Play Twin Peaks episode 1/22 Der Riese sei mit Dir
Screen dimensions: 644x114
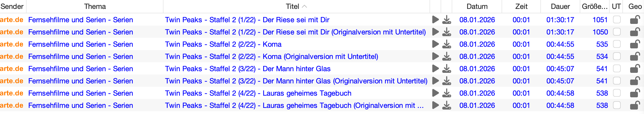pos(435,20)
